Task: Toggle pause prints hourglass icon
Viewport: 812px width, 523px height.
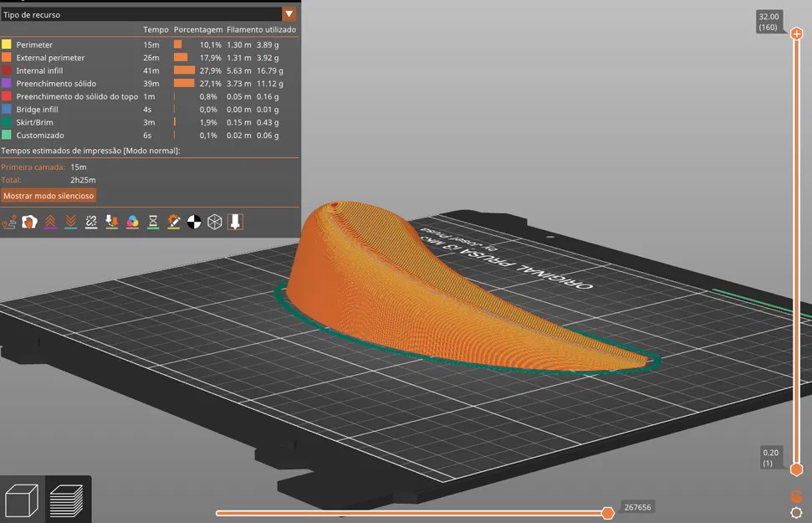Action: click(153, 223)
